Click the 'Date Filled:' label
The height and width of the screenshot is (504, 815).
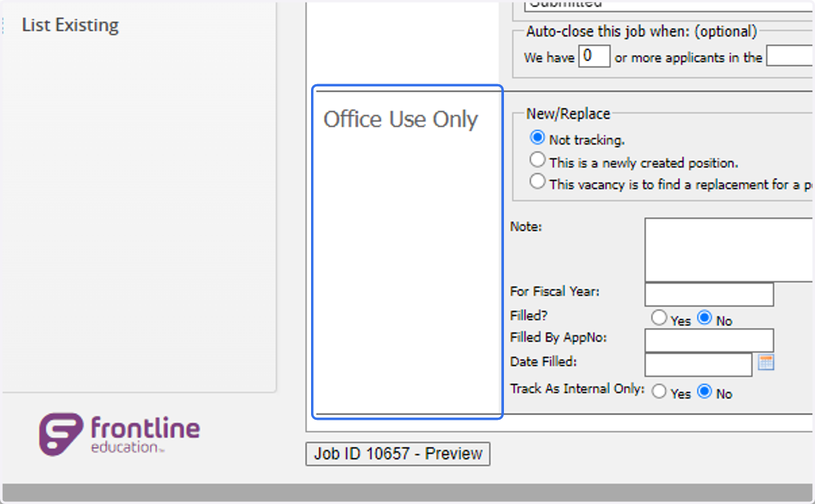(543, 362)
